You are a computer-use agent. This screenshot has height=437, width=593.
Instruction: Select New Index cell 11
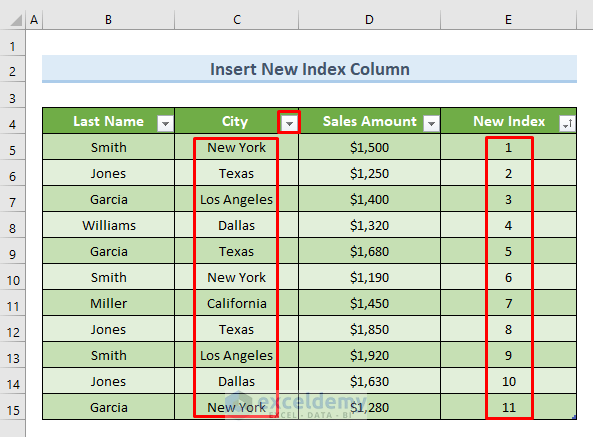509,407
